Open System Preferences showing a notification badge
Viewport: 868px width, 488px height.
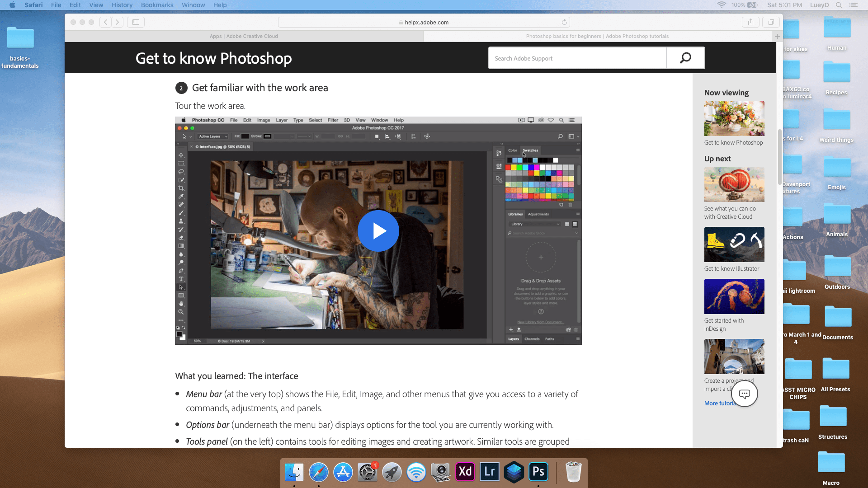click(368, 472)
